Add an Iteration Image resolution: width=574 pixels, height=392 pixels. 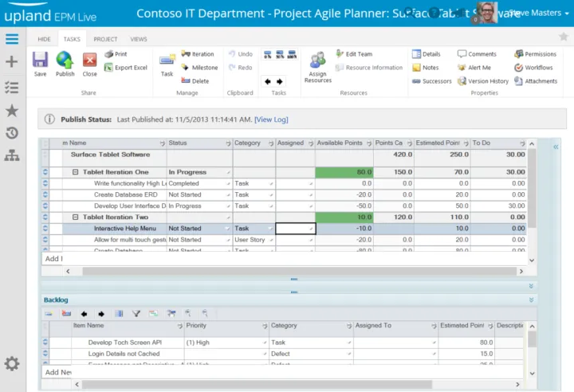click(198, 54)
